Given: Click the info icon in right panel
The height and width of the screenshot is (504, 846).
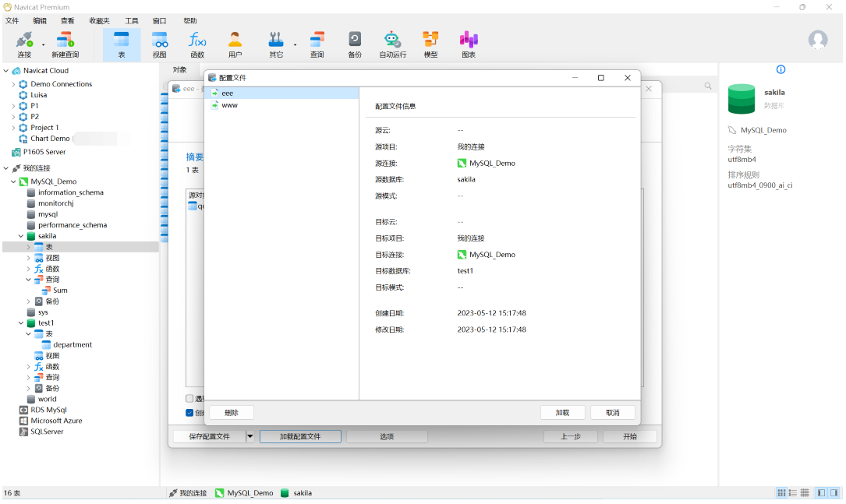Looking at the screenshot, I should coord(781,69).
